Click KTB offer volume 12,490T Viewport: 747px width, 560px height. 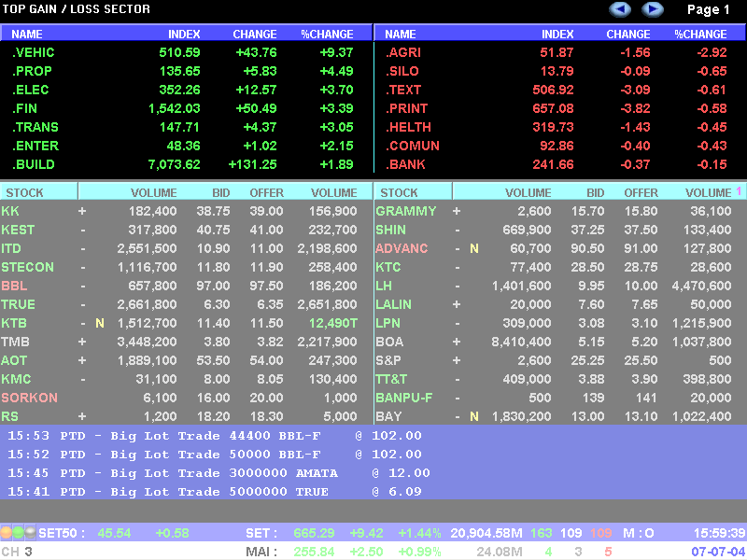coord(333,323)
